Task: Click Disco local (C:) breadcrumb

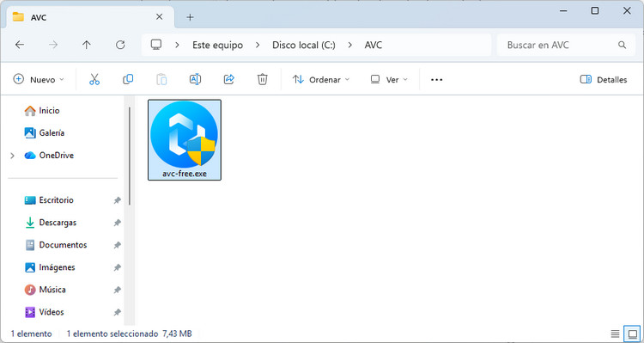Action: point(304,45)
